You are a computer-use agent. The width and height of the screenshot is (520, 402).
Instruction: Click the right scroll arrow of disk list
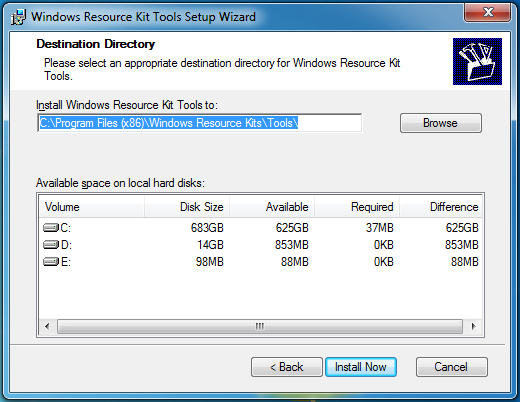pyautogui.click(x=473, y=326)
